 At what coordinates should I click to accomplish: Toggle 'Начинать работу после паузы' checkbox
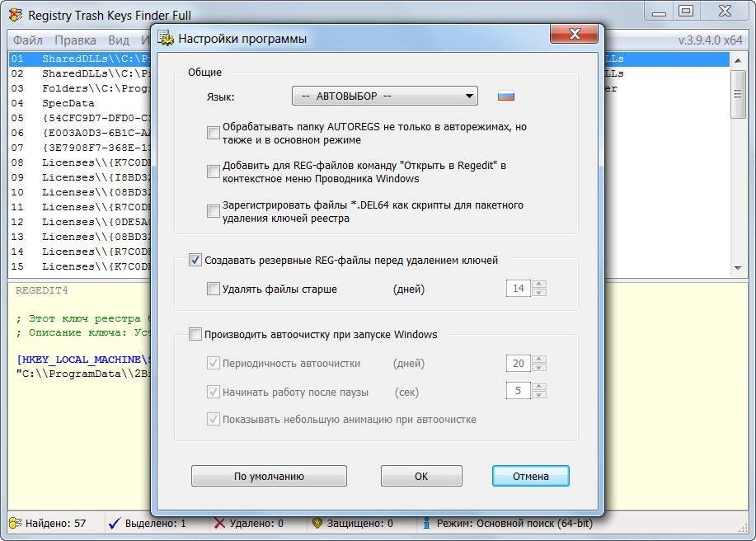pos(213,392)
